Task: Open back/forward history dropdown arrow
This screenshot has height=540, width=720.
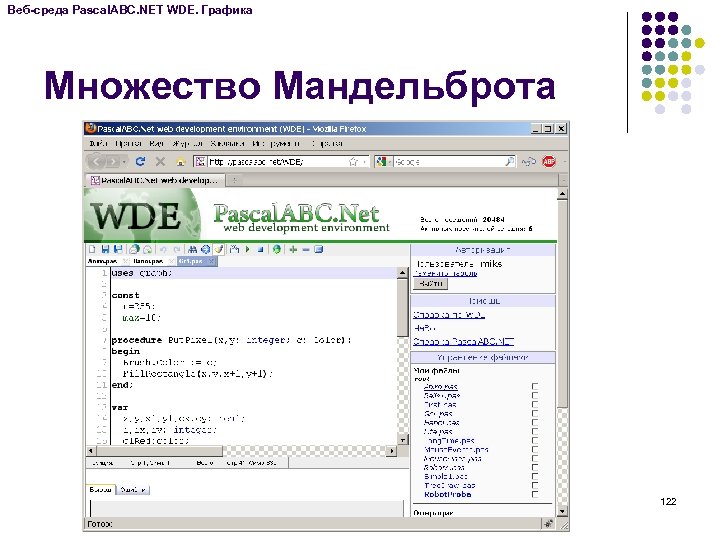Action: 124,162
